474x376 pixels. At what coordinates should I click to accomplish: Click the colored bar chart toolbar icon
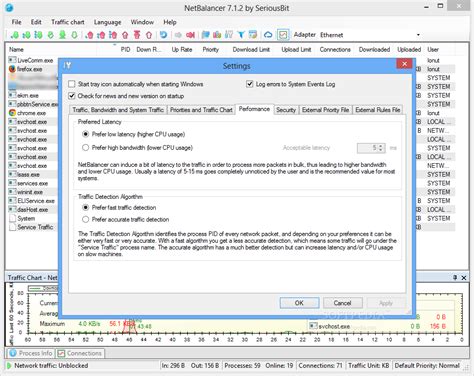pos(217,35)
